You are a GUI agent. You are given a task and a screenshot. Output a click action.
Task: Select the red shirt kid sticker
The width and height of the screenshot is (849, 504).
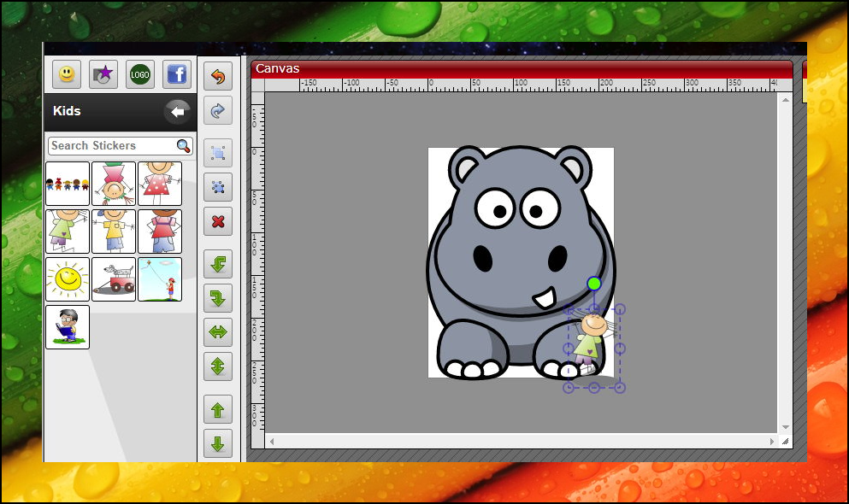pos(160,231)
